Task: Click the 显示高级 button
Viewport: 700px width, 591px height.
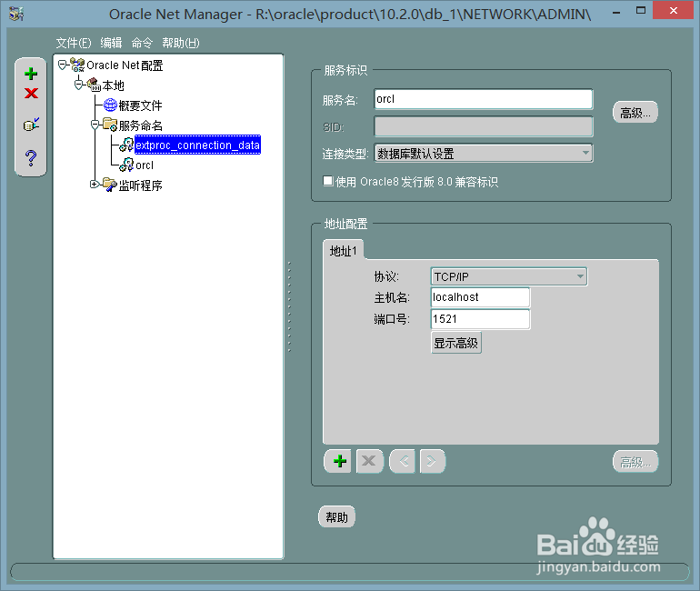Action: point(455,343)
